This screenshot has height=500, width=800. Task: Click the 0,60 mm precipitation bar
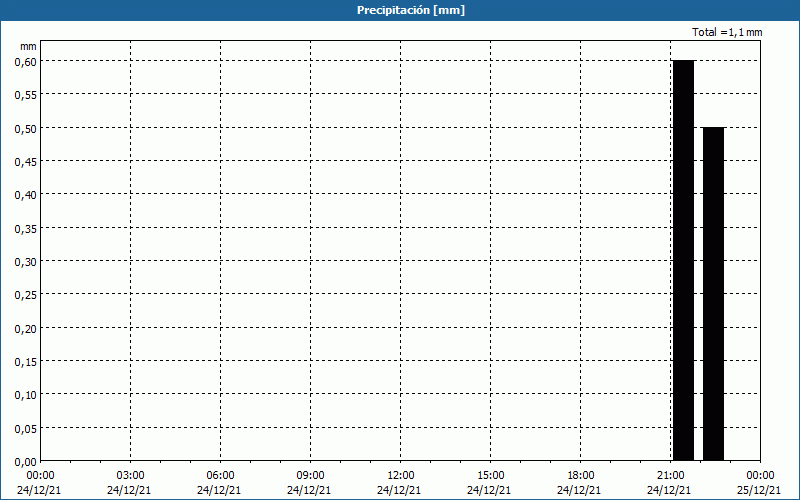[x=683, y=260]
